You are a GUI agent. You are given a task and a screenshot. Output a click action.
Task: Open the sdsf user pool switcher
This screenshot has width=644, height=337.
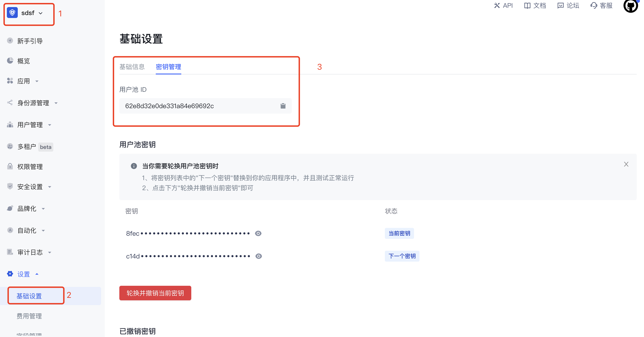(28, 13)
